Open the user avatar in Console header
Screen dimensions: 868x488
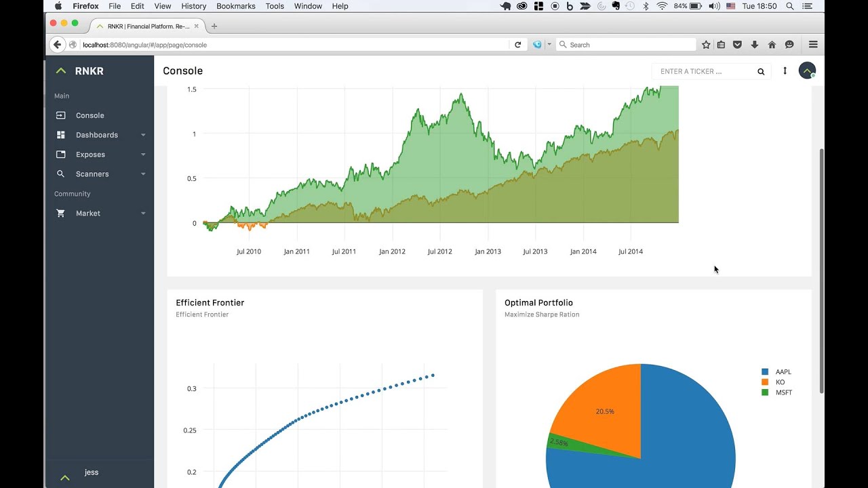807,70
